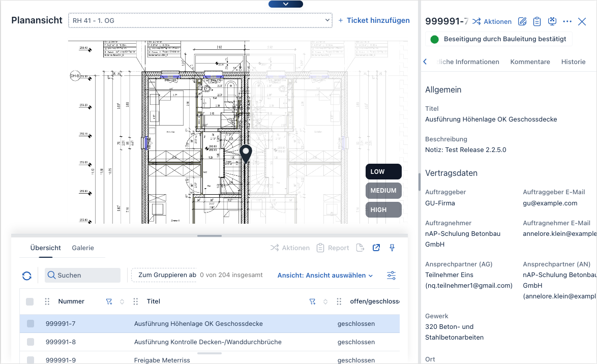597x364 pixels.
Task: Open table settings sliders icon
Action: (391, 276)
